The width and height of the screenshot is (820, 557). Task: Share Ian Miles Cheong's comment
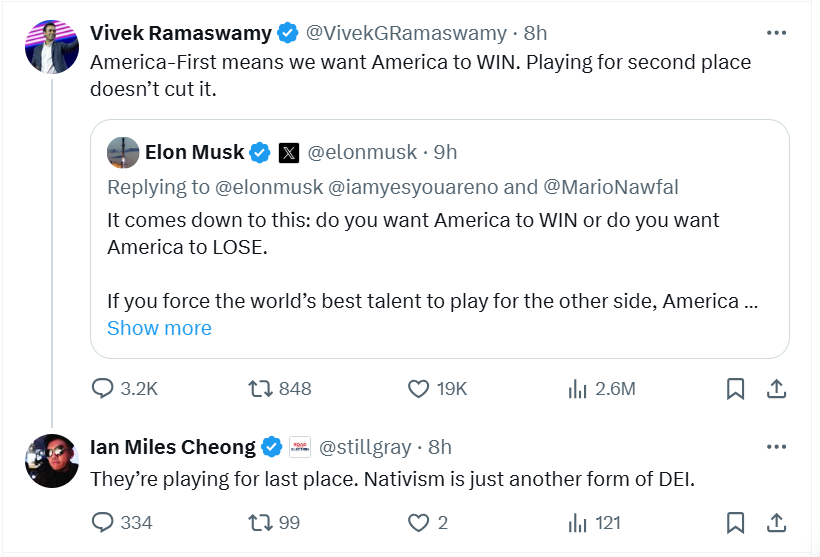[775, 522]
